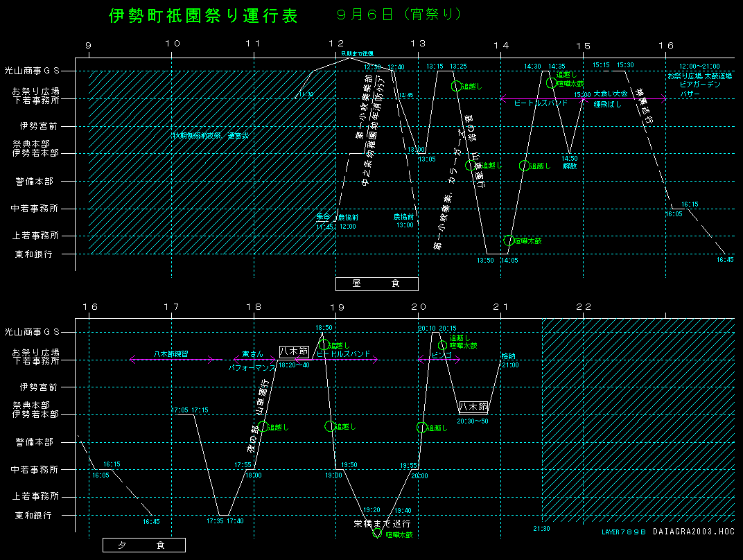The image size is (743, 560).
Task: Click the green circle on the 山車運行 line
Action: (262, 427)
